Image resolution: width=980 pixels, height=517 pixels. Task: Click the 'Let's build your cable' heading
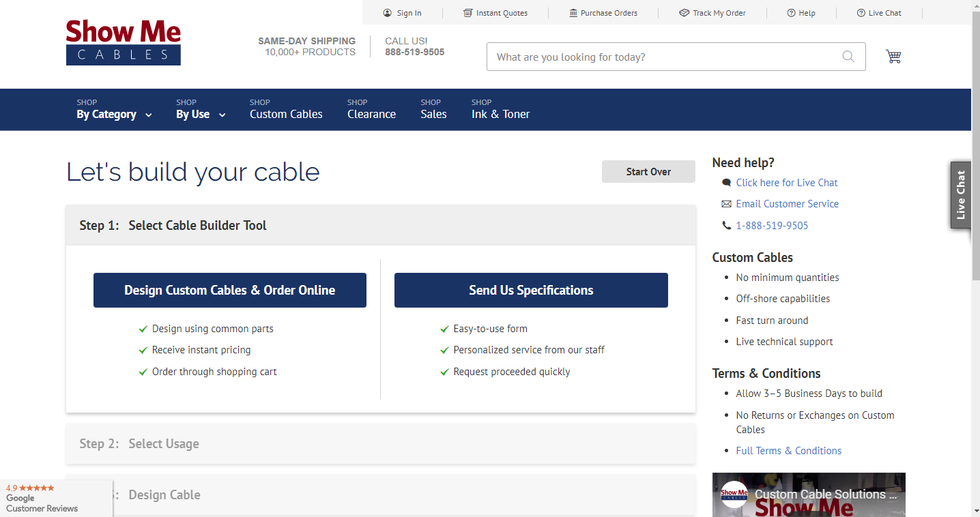(x=193, y=172)
